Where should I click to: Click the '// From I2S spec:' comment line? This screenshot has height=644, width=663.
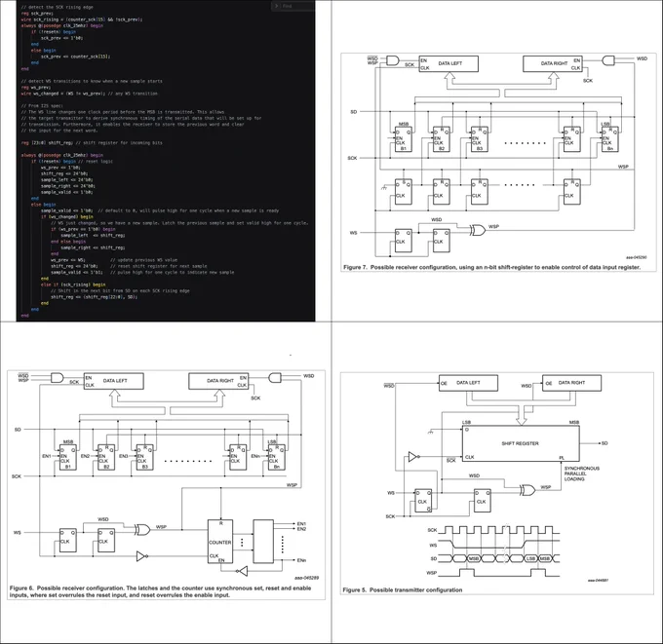coord(42,105)
